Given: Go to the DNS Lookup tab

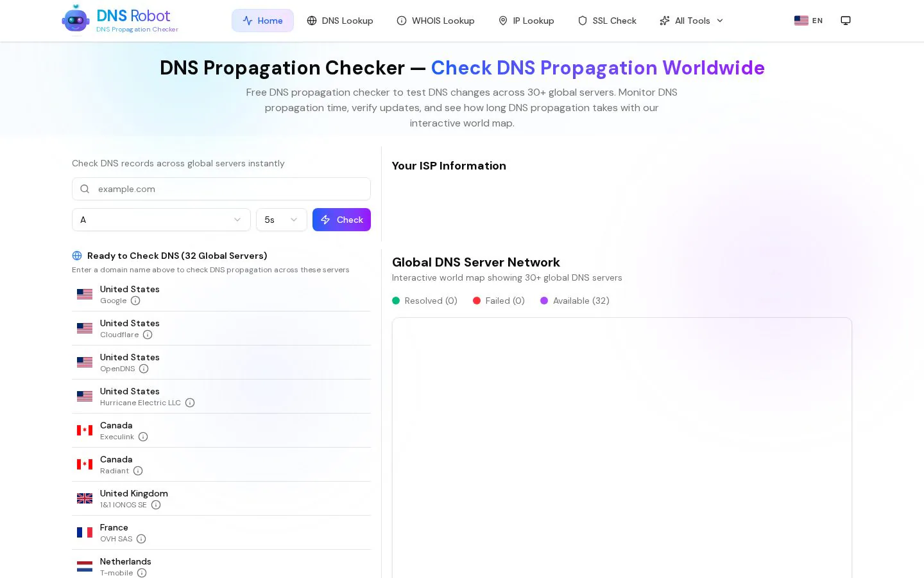Looking at the screenshot, I should point(340,21).
